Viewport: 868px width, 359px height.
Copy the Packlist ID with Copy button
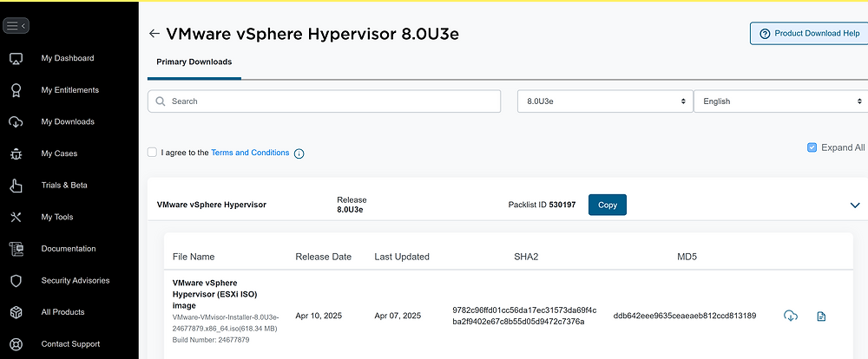point(608,205)
